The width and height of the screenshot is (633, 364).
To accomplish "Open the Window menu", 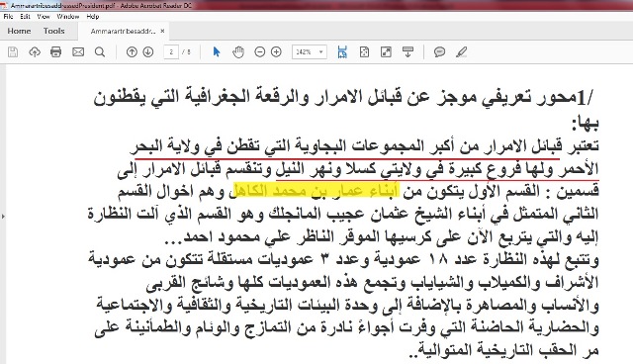I will point(68,17).
